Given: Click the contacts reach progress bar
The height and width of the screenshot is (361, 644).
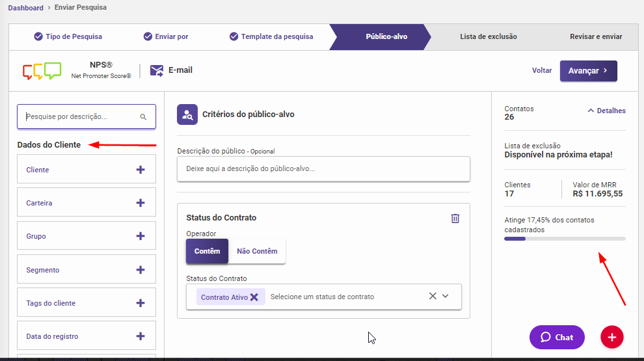Looking at the screenshot, I should click(x=565, y=239).
